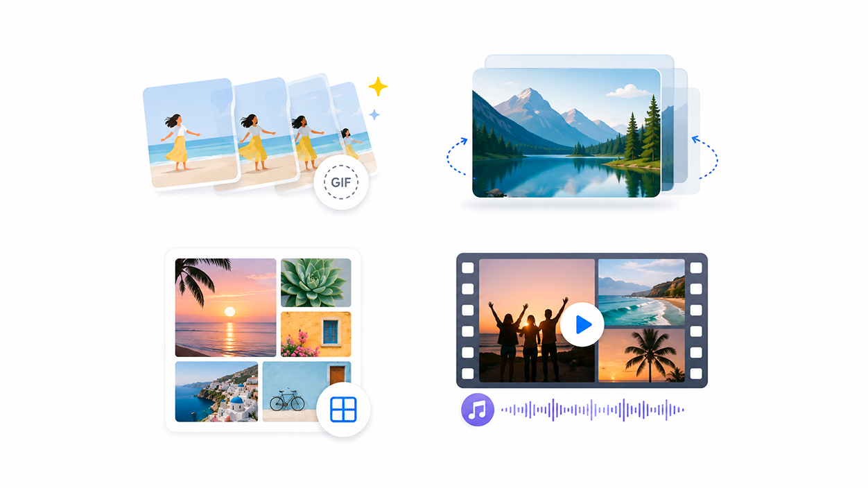Select the succulent plant photo
The height and width of the screenshot is (488, 868).
[315, 283]
